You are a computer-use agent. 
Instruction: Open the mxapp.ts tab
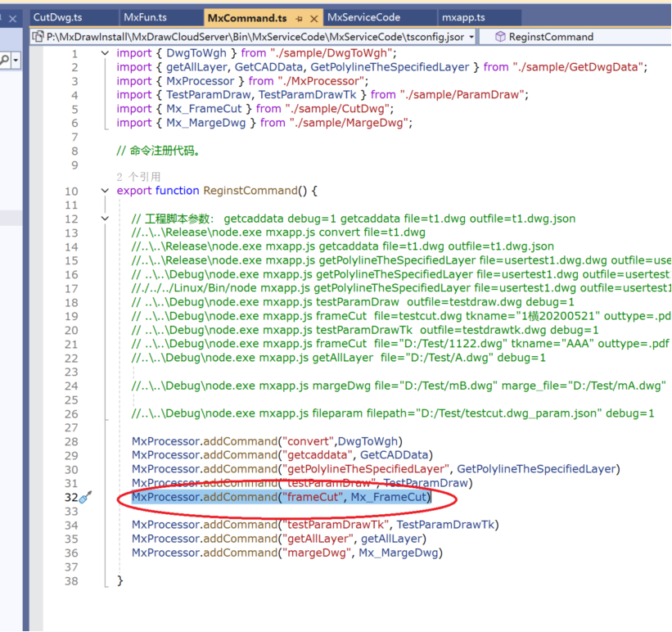click(x=463, y=17)
